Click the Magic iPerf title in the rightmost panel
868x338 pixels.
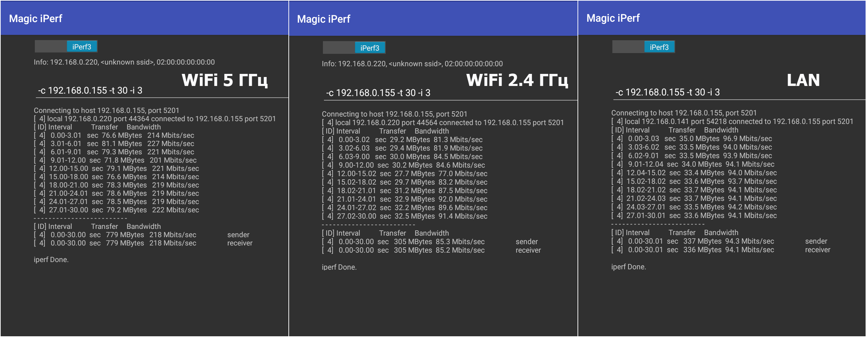[x=613, y=18]
